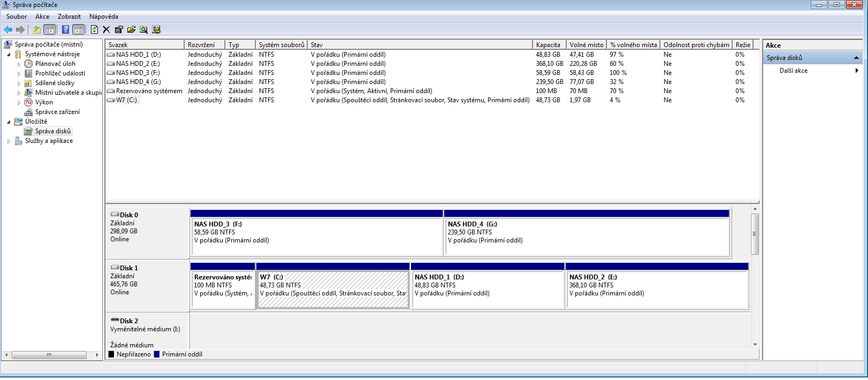Toggle the console tree pane button
Image resolution: width=868 pixels, height=380 pixels.
49,30
